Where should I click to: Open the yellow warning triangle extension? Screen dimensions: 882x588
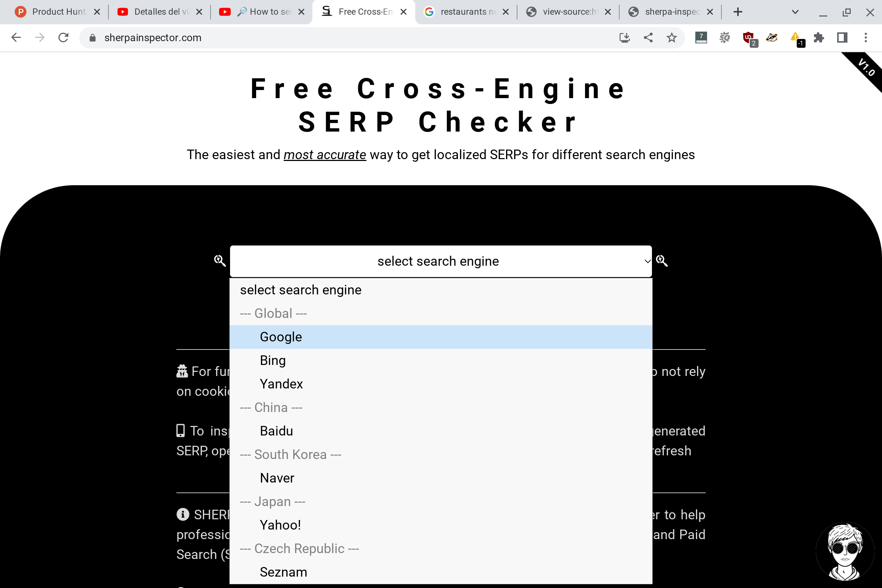coord(796,38)
